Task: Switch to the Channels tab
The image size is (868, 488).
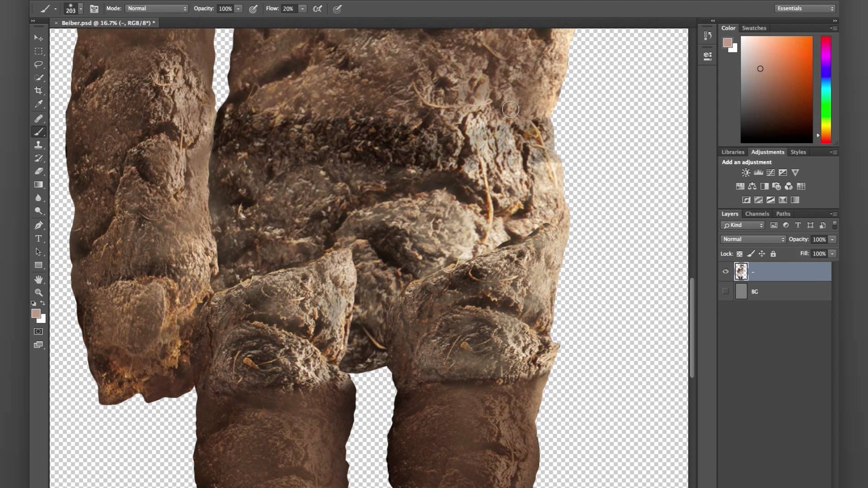Action: pos(757,214)
